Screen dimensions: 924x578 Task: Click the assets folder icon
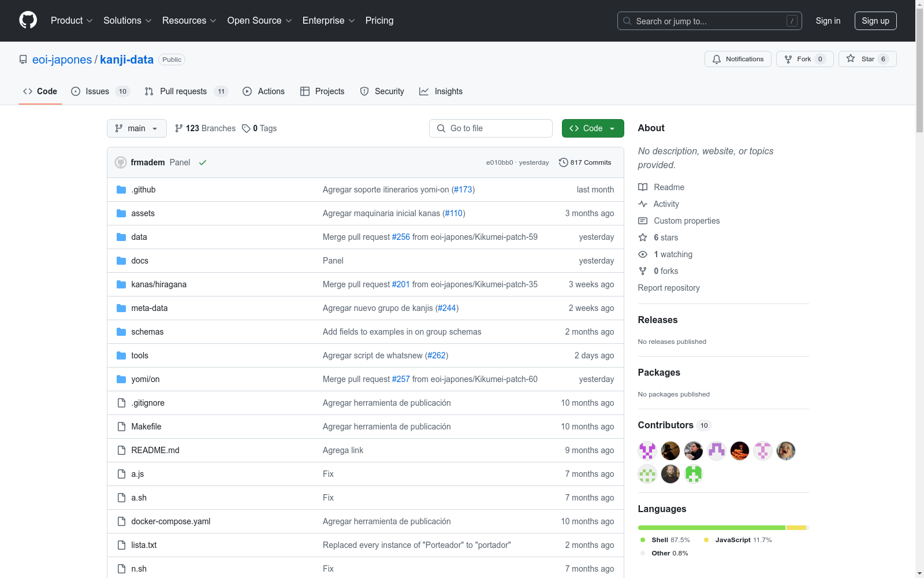[121, 213]
